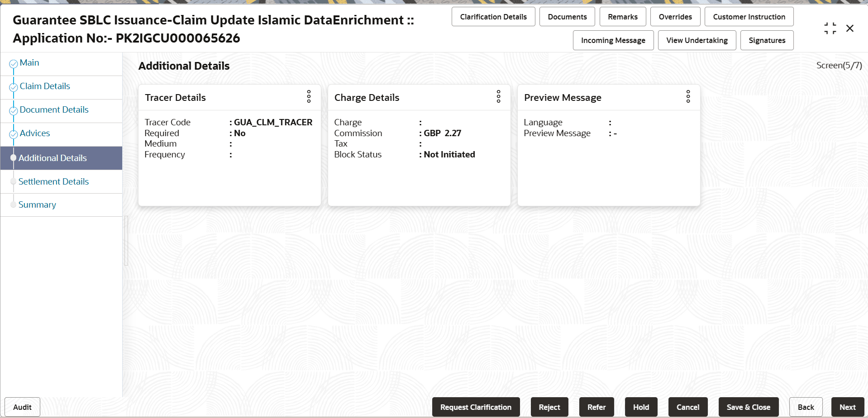Collapse the full-screen view icon

[x=830, y=28]
